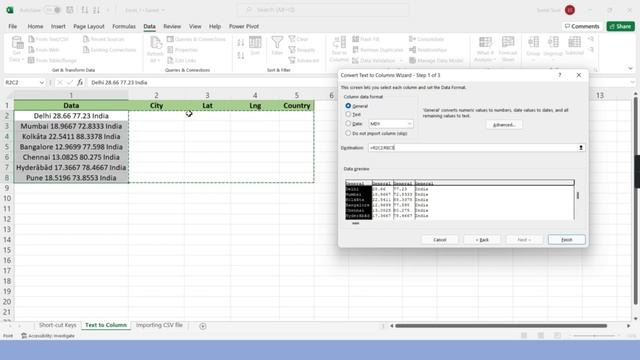Open the Importing CSV file sheet
The image size is (640, 360).
[x=159, y=325]
